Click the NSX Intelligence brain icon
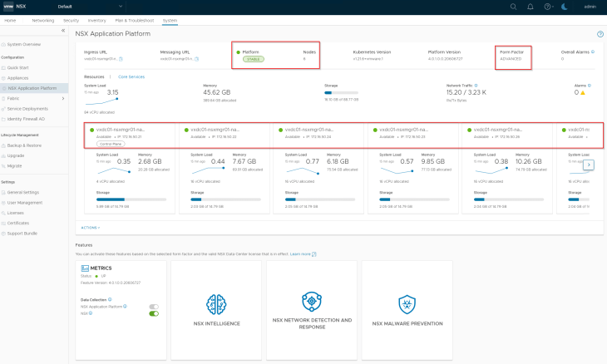Viewport: 607px width, 364px height. click(216, 304)
